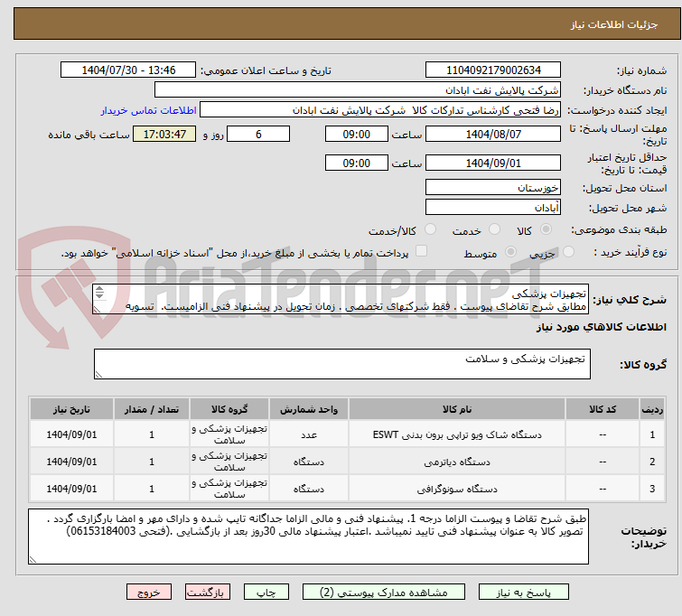Click the دستگاه شاک ویو تراپی ESWT item name
The width and height of the screenshot is (682, 616).
click(x=457, y=434)
